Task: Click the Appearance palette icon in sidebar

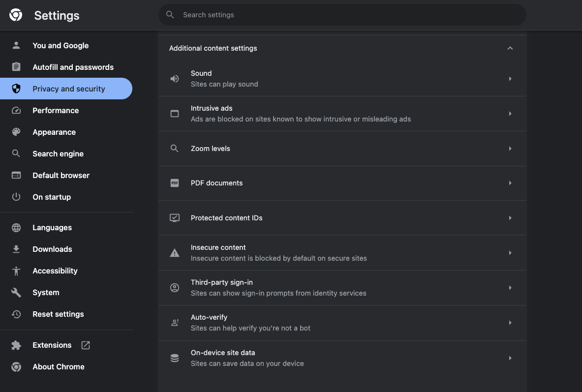Action: click(x=16, y=132)
